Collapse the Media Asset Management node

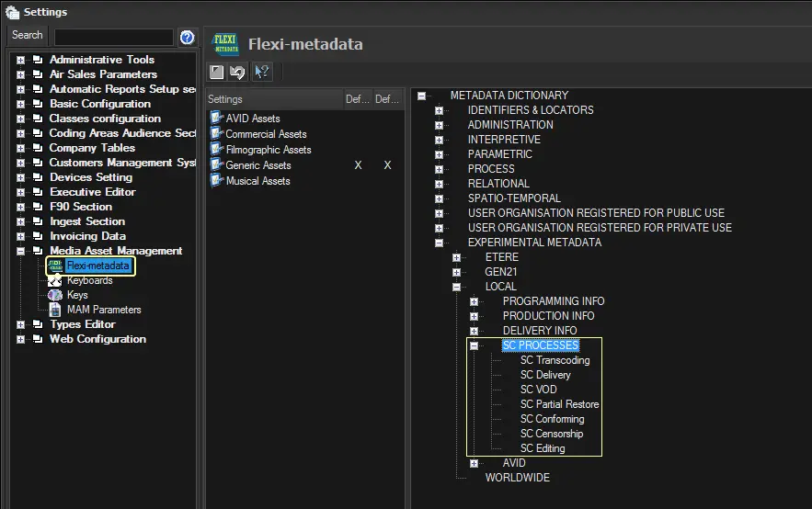click(x=20, y=251)
